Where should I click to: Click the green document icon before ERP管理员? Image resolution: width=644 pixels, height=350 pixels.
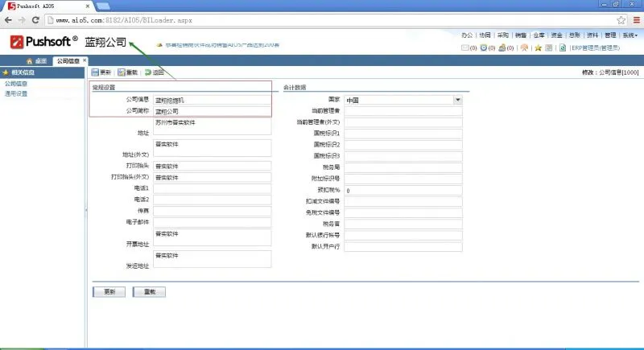563,48
